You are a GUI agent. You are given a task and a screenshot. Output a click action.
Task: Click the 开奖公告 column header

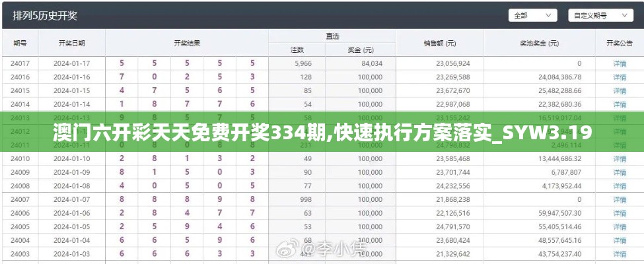620,43
